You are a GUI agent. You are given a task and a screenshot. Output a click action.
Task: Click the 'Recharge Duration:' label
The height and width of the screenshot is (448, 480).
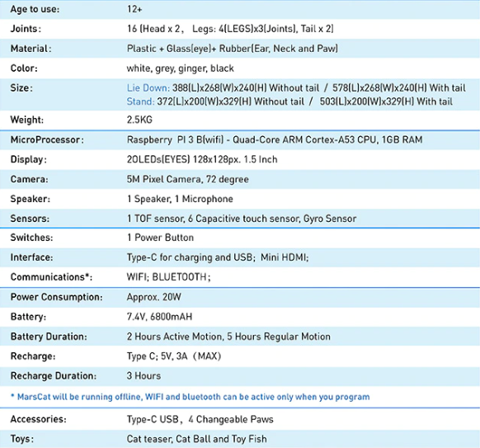54,376
